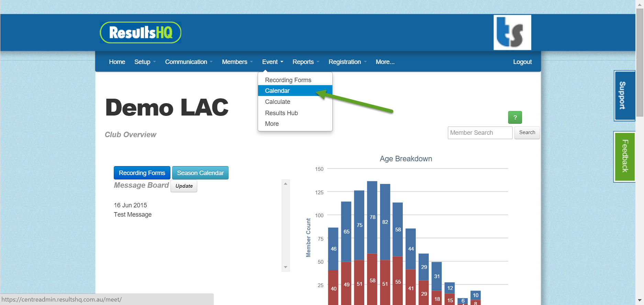
Task: Select Results Hub from Event menu
Action: click(295, 113)
